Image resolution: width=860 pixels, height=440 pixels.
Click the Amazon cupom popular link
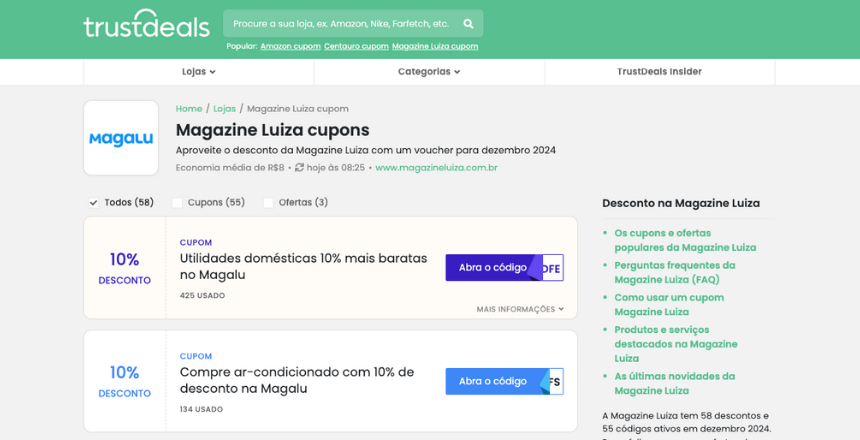click(x=290, y=46)
